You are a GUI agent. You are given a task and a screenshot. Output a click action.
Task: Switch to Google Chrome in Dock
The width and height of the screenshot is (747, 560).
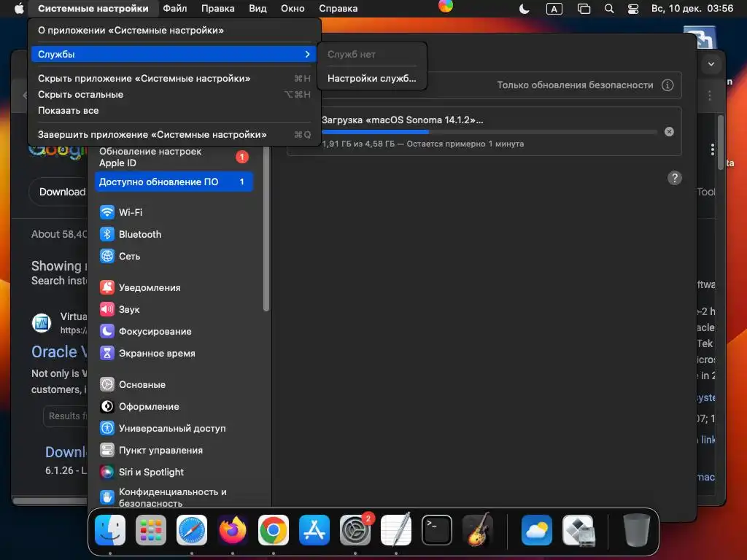point(274,530)
